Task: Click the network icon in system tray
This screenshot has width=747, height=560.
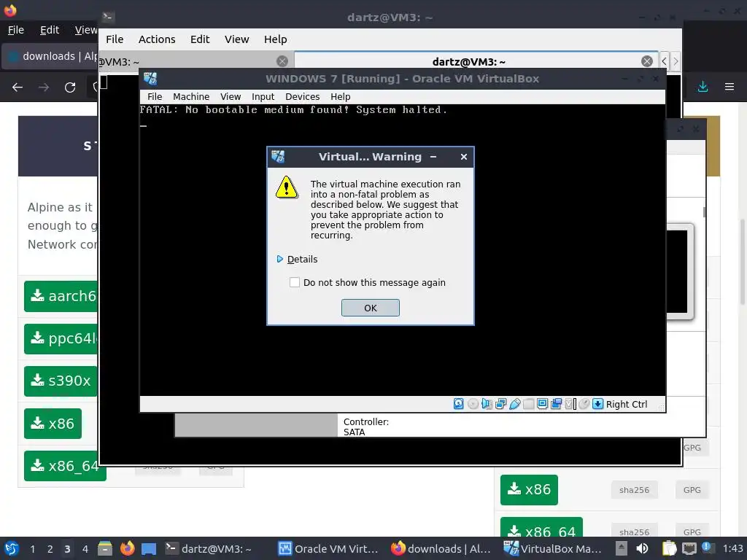Action: point(689,548)
